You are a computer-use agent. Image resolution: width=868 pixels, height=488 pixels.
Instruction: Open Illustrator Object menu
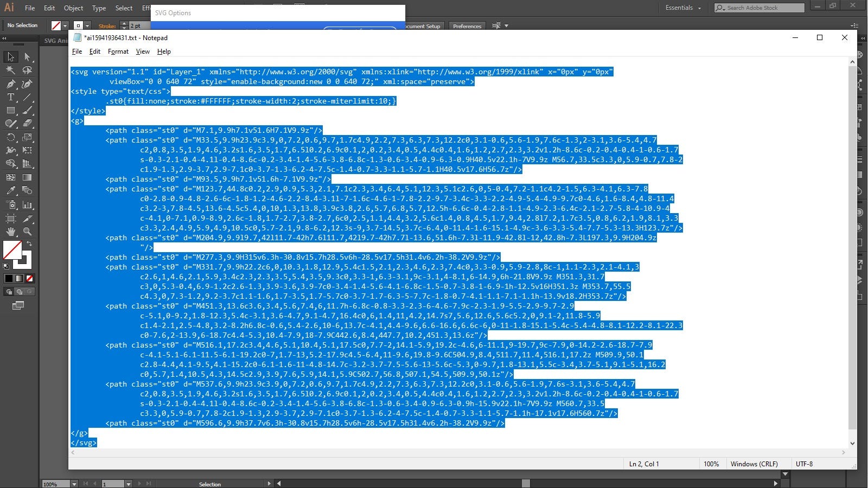coord(73,8)
